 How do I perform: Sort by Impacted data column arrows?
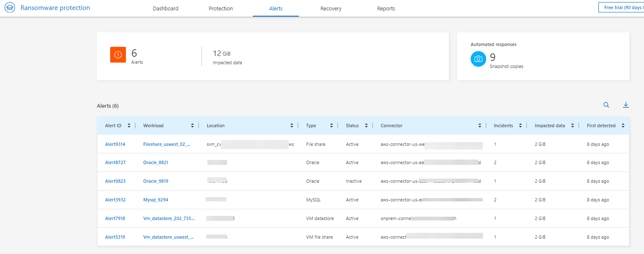tap(572, 126)
